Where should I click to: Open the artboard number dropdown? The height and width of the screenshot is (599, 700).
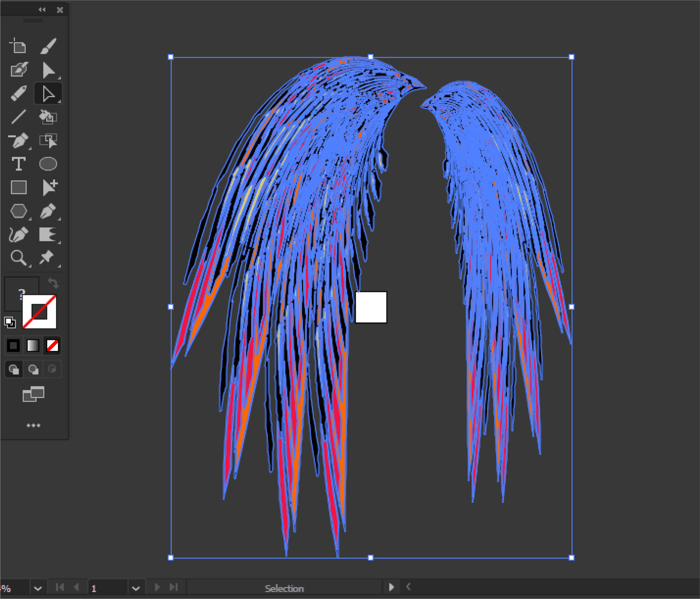tap(136, 588)
